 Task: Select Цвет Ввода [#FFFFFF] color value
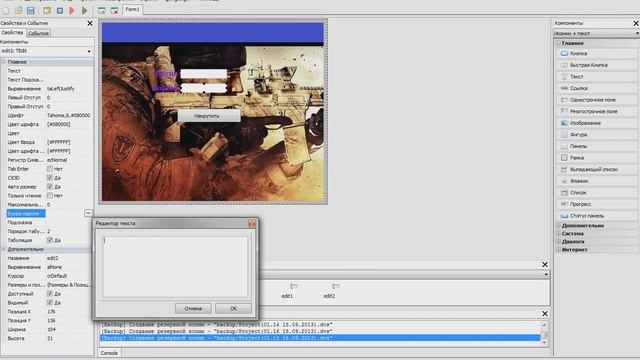click(59, 142)
